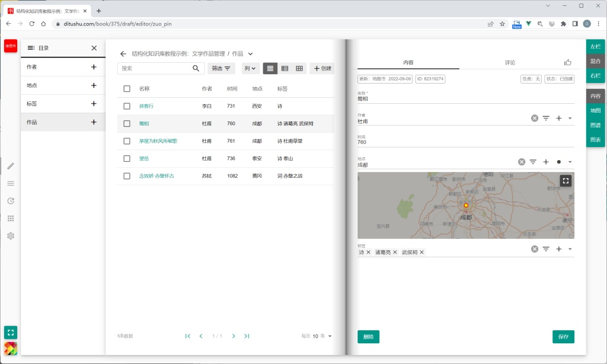Open the 筛选 filter dropdown

point(221,68)
